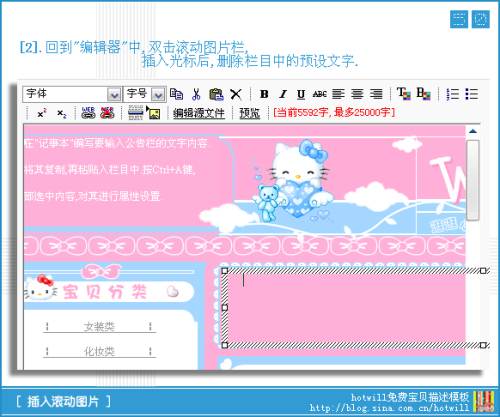
Task: Click the scrollbar up arrow
Action: pos(473,131)
